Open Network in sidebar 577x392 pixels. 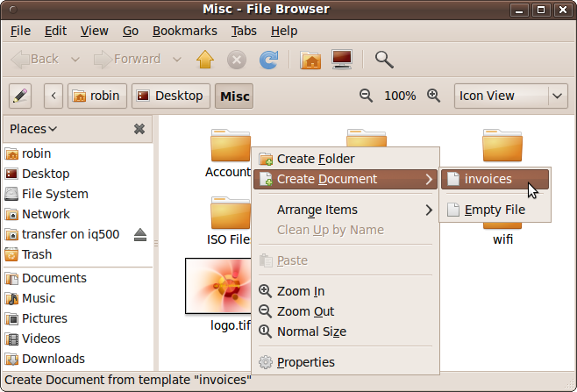[x=78, y=214]
